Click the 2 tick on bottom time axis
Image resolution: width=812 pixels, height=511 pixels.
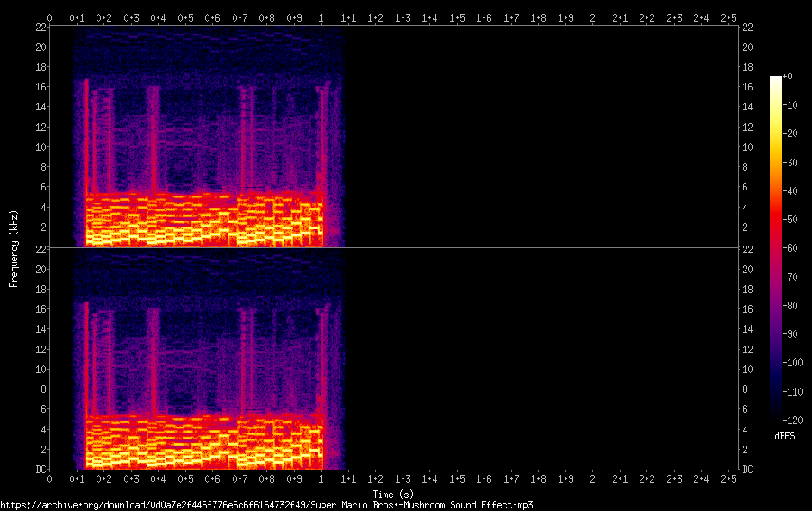[x=593, y=477]
